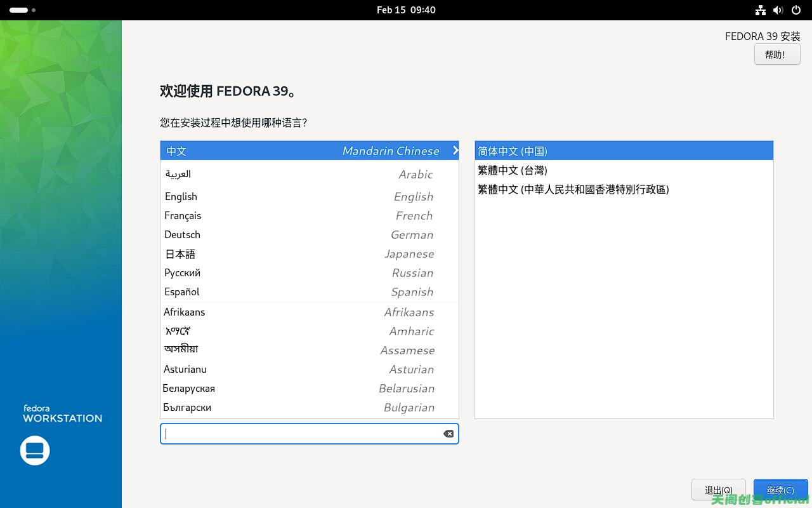Focus the language search input field
Screen dimensions: 812x508
tap(301, 434)
